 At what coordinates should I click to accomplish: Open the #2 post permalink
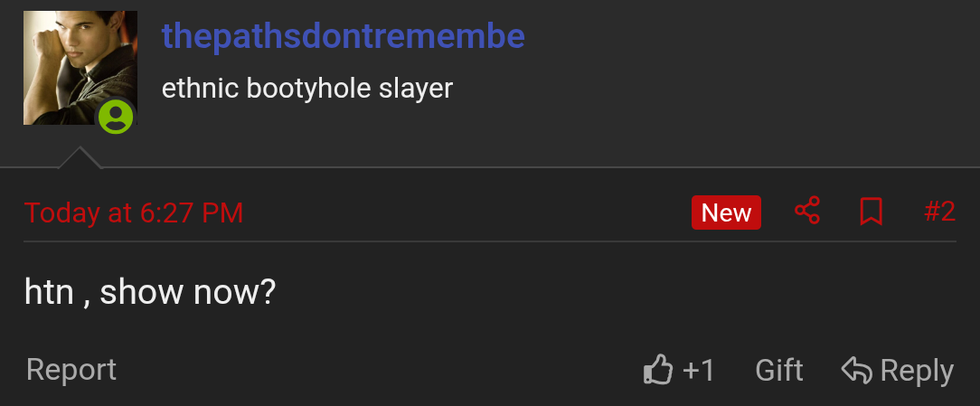click(x=939, y=212)
